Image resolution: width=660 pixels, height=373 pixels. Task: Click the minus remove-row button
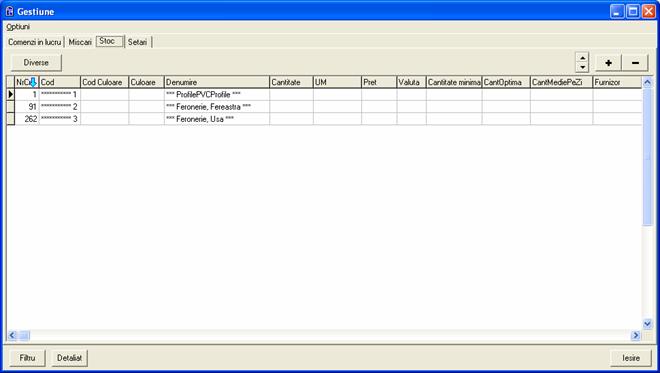(x=635, y=63)
